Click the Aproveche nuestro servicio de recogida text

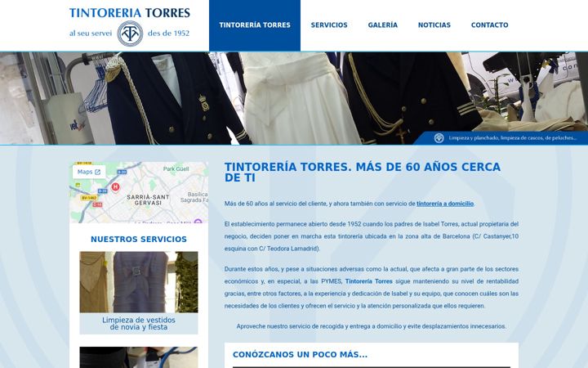(372, 326)
